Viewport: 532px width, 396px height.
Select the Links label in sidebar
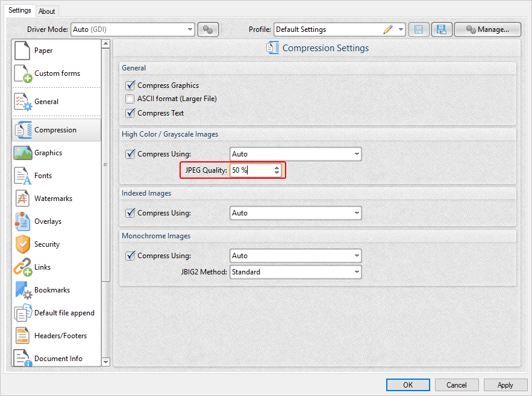pos(42,267)
